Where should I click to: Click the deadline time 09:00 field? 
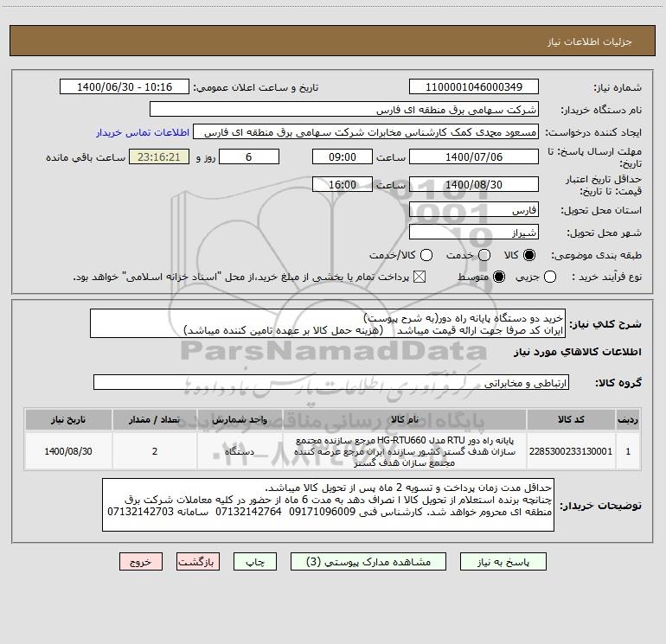(x=343, y=156)
